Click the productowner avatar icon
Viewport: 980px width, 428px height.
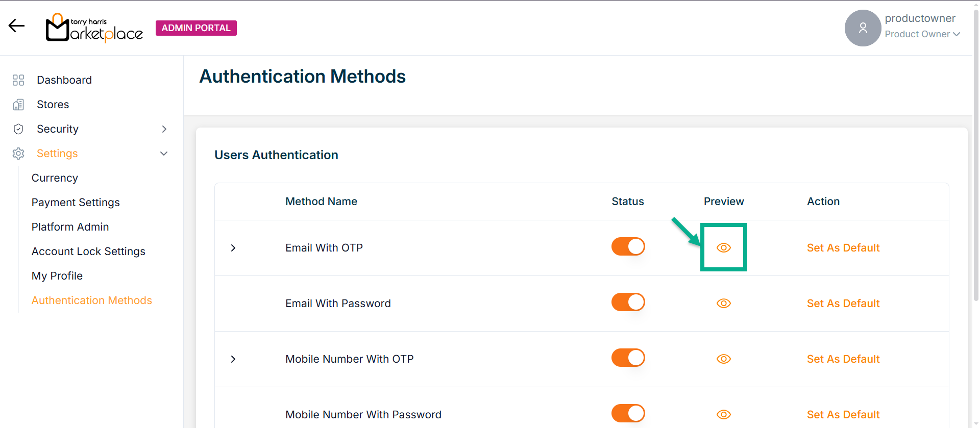(863, 28)
